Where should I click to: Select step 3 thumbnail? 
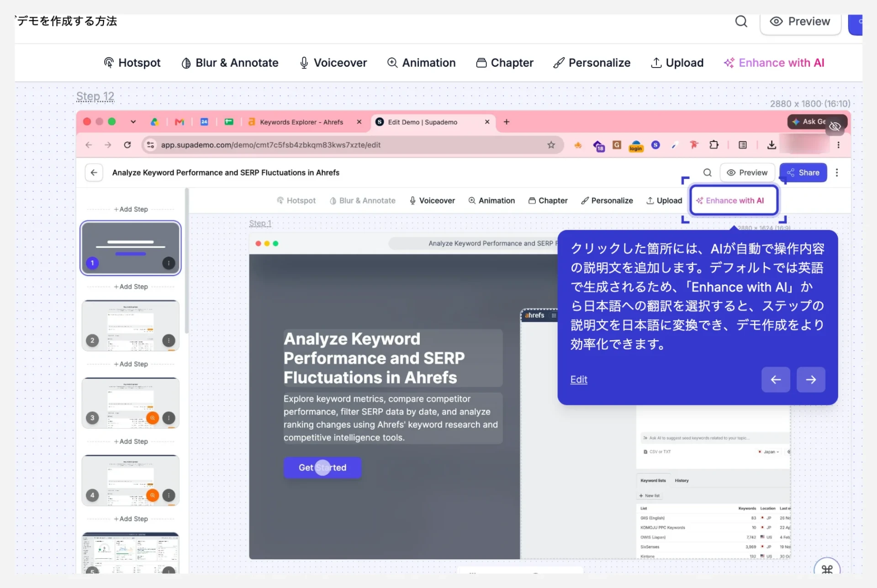tap(131, 403)
